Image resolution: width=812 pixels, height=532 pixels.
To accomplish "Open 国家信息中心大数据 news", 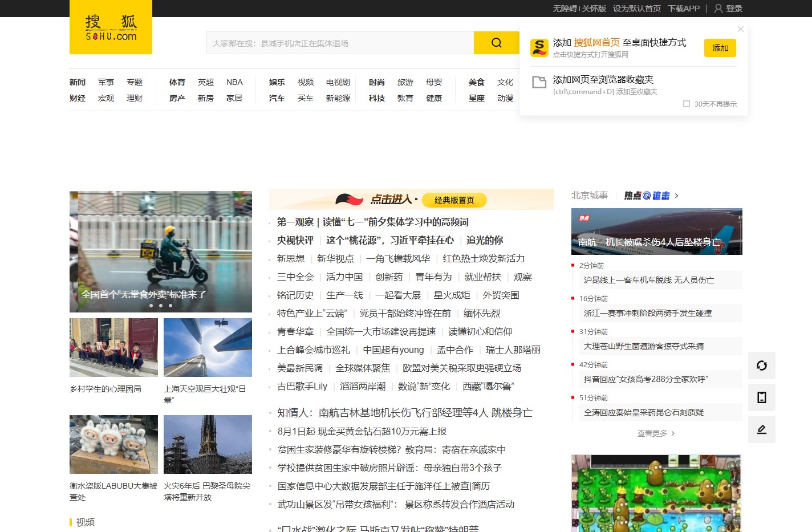I will tap(384, 486).
